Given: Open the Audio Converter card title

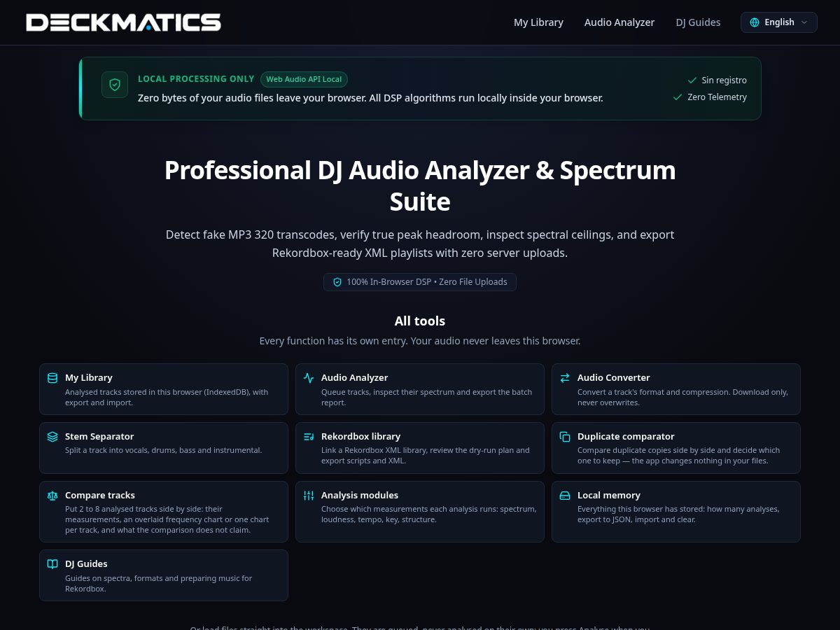Looking at the screenshot, I should [613, 377].
